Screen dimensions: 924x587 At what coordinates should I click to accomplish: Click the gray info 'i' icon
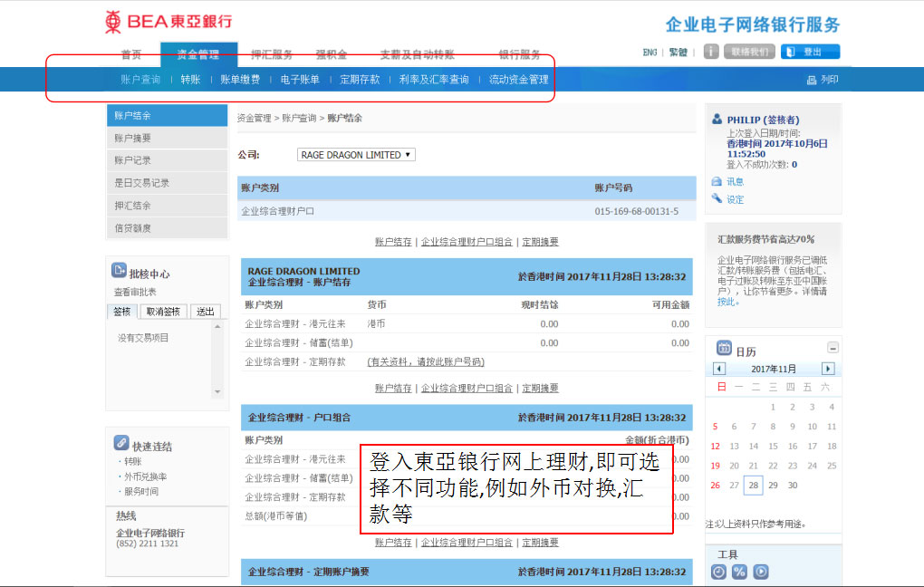pos(711,52)
